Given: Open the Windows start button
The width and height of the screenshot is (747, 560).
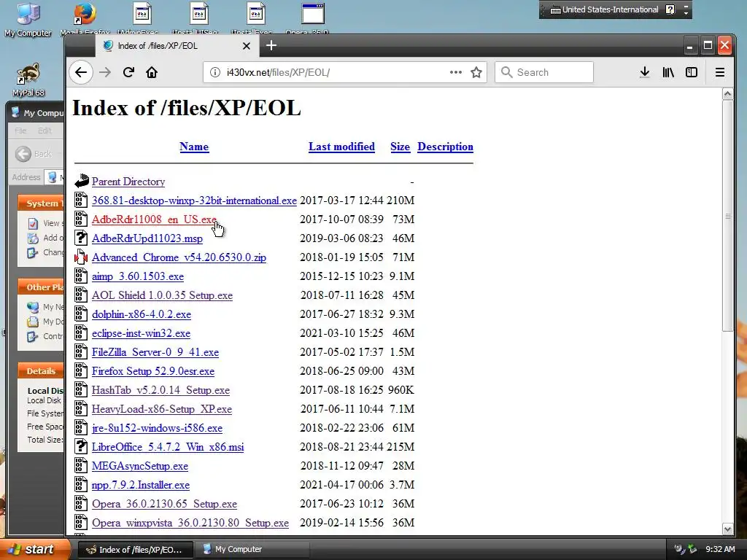Looking at the screenshot, I should [35, 549].
